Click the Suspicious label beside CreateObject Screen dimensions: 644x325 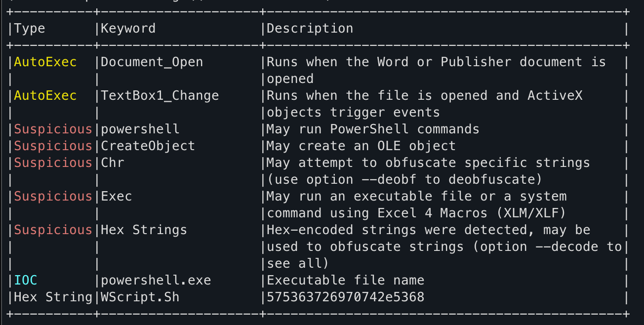(x=53, y=146)
